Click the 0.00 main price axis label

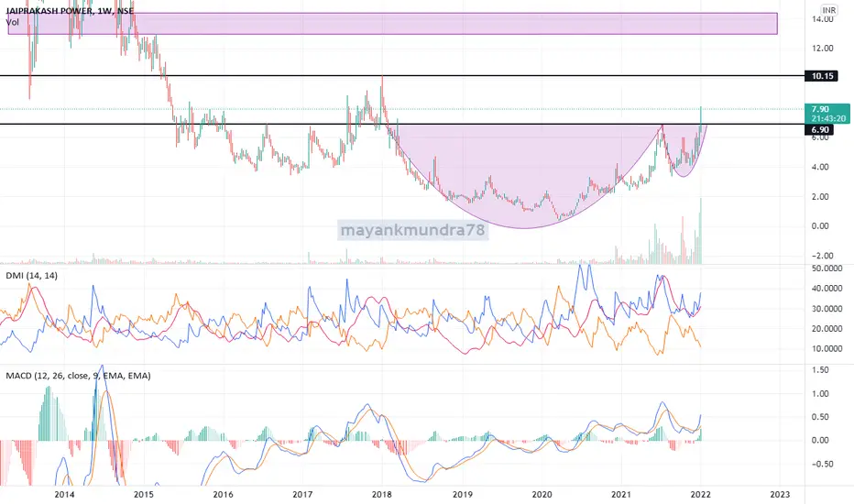(820, 226)
